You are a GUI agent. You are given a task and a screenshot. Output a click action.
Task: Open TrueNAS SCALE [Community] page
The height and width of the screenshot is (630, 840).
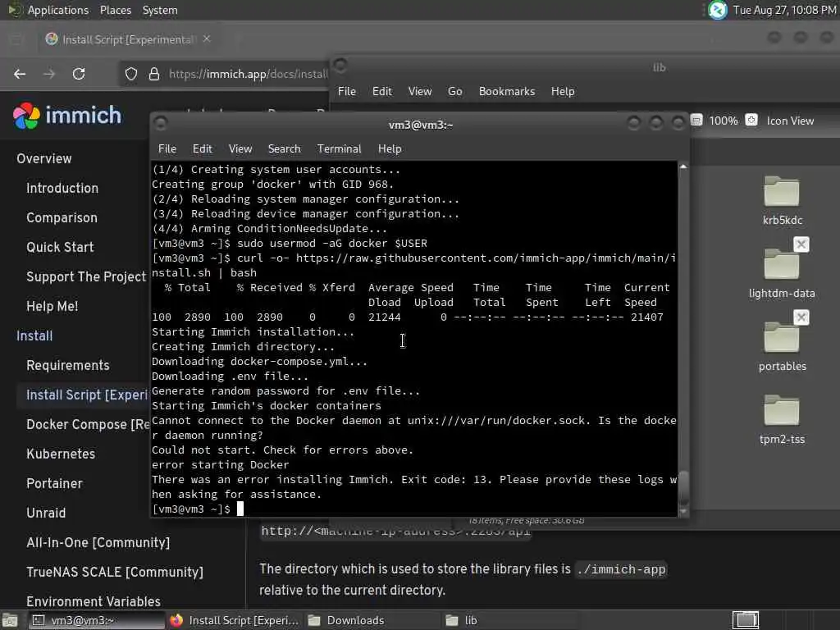[115, 572]
